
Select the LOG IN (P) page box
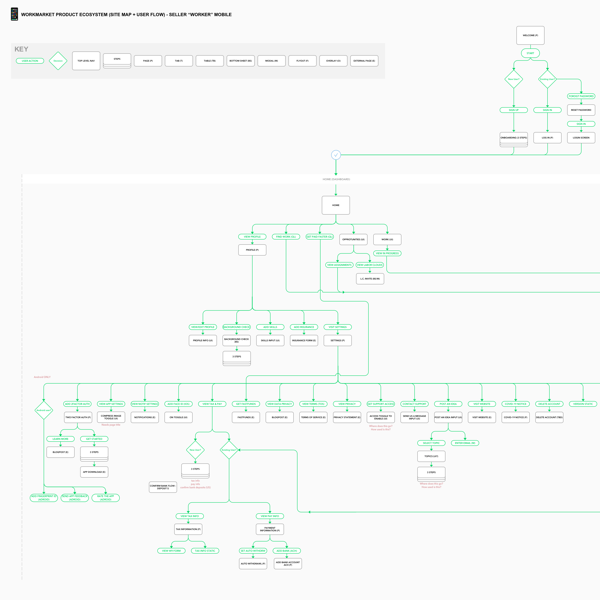coord(547,138)
